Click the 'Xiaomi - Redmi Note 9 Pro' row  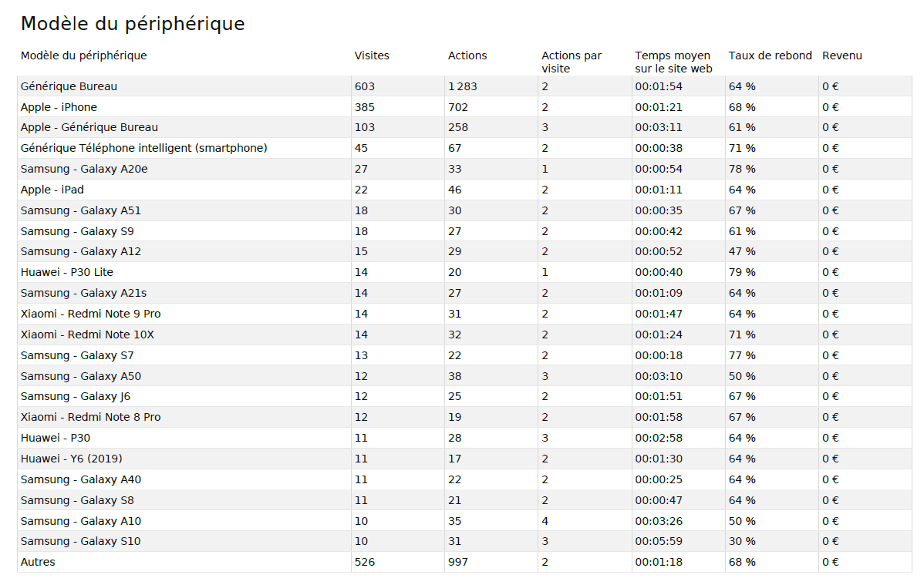click(90, 314)
